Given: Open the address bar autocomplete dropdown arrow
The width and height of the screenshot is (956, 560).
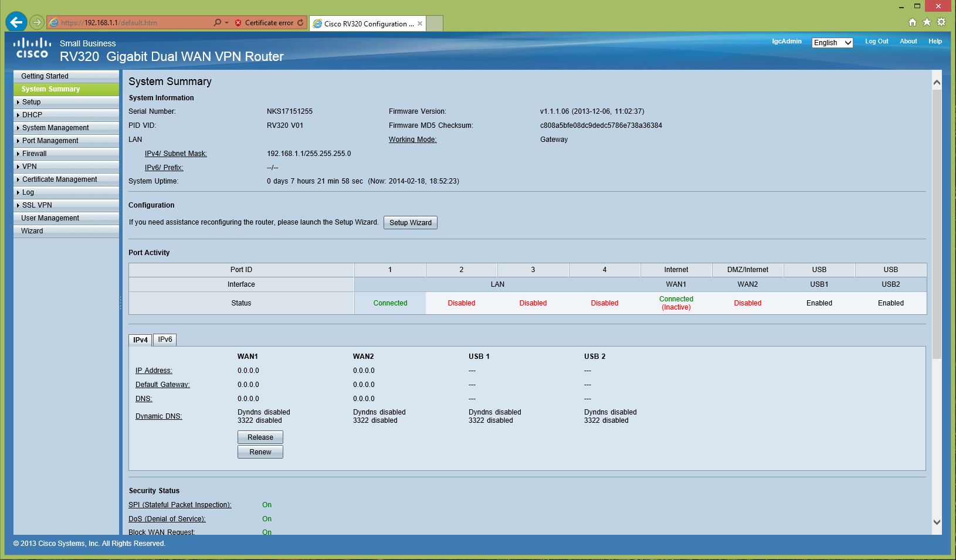Looking at the screenshot, I should 226,23.
